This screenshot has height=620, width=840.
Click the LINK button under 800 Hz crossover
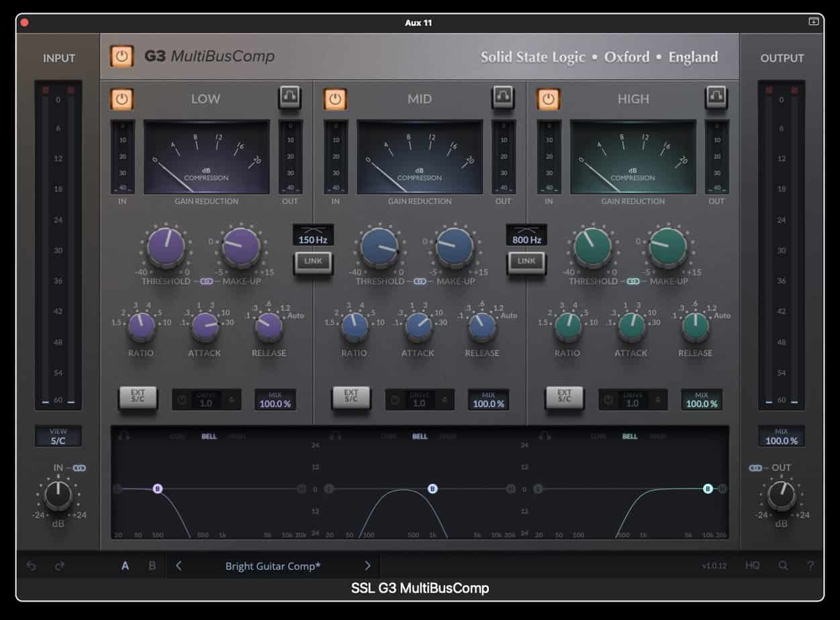(526, 261)
